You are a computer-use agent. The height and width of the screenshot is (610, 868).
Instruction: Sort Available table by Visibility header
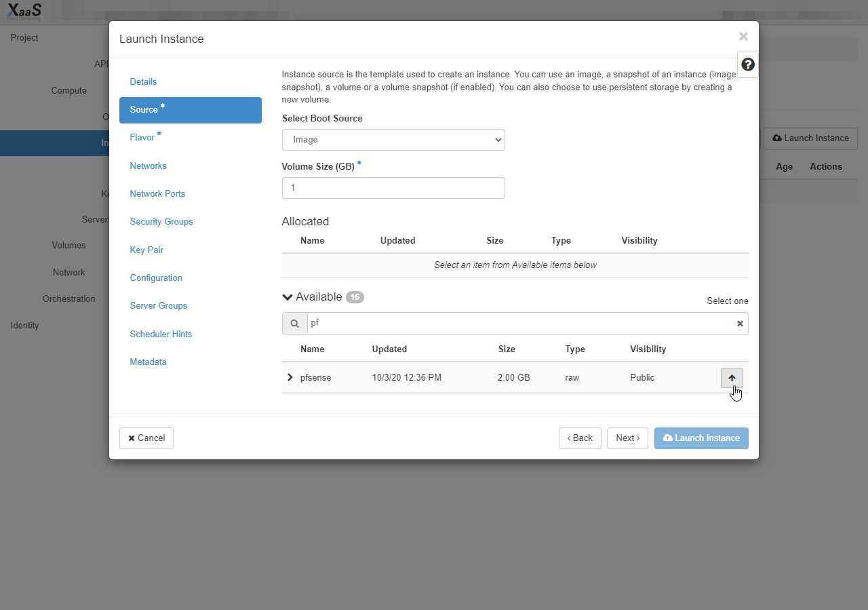click(x=648, y=349)
